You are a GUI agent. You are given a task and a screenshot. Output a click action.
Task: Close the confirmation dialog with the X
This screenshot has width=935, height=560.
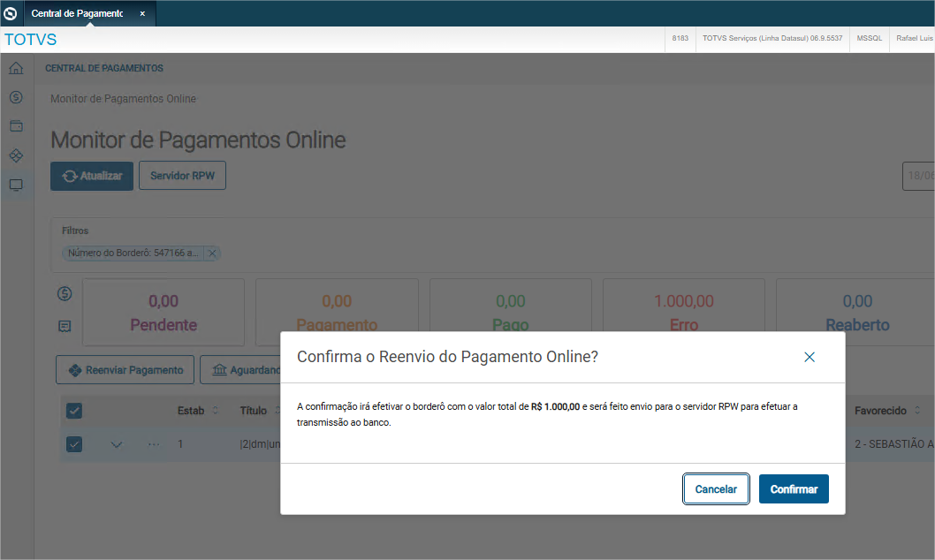(809, 357)
